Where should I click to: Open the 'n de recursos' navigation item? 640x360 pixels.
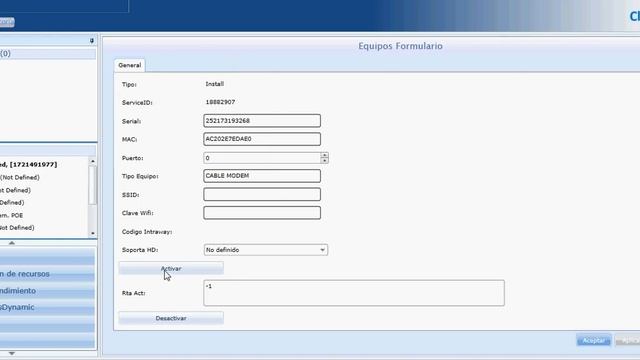(x=47, y=274)
